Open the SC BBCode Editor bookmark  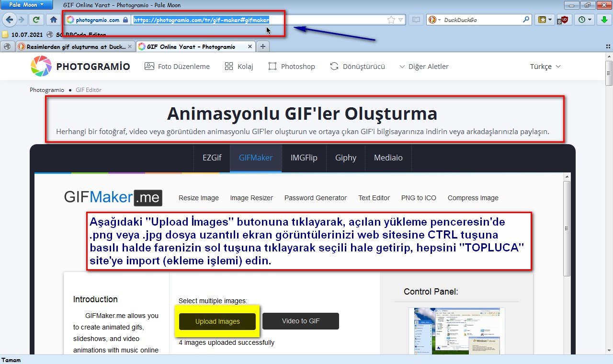click(x=77, y=34)
